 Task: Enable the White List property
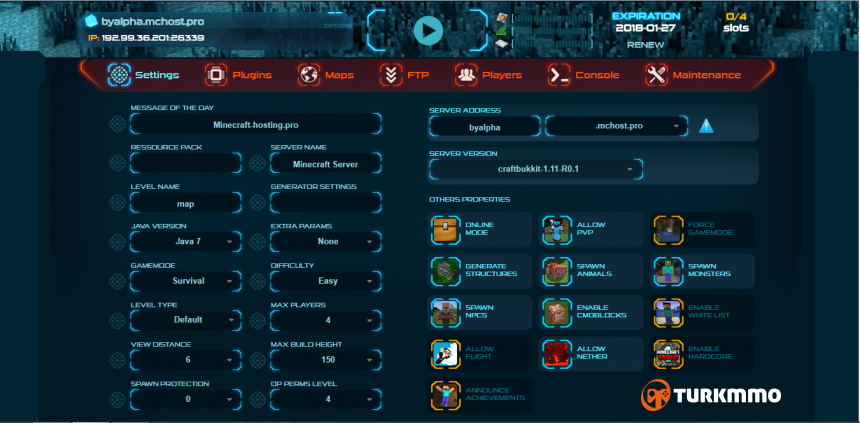pos(703,312)
